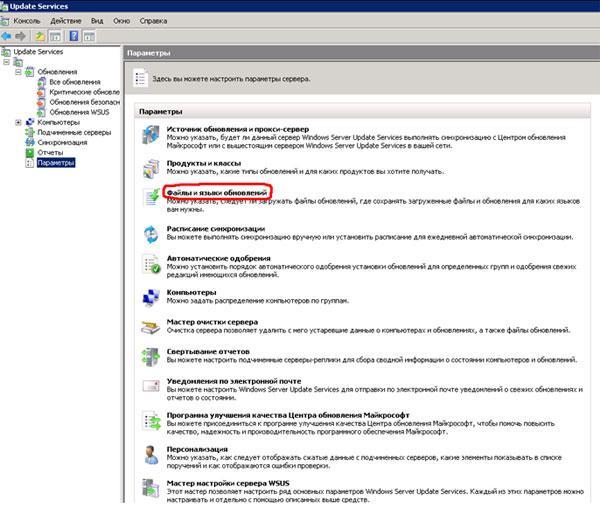Viewport: 600px width, 515px height.
Task: Collapse the Обновления tree node
Action: click(x=19, y=72)
